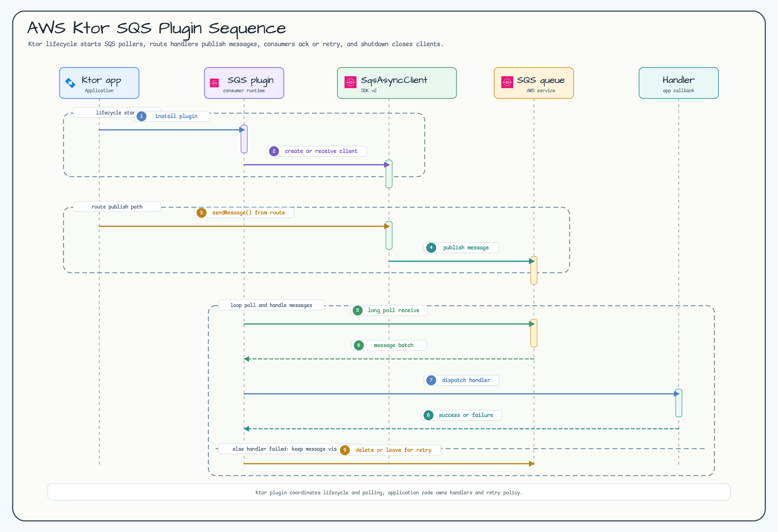The height and width of the screenshot is (532, 778).
Task: Click the step 6 green number badge
Action: (x=359, y=346)
